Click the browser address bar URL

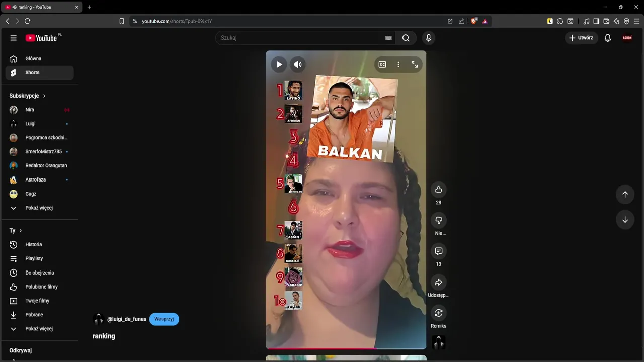pos(177,21)
